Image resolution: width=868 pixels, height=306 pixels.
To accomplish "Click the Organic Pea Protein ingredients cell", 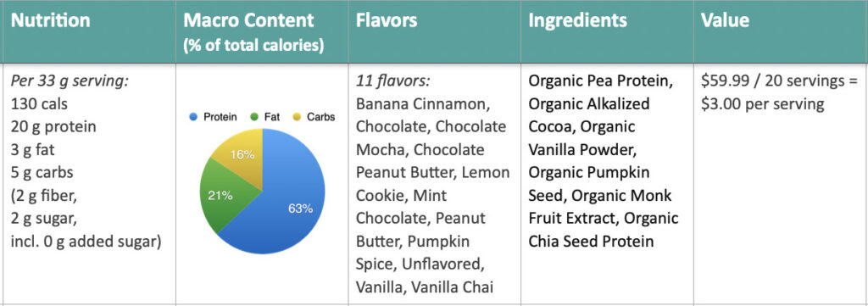I will pos(604,162).
